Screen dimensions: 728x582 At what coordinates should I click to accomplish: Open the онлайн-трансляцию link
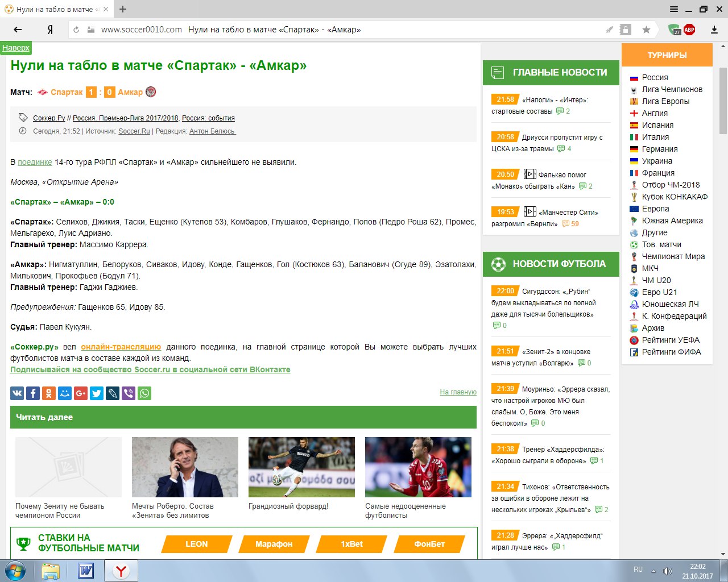coord(121,347)
